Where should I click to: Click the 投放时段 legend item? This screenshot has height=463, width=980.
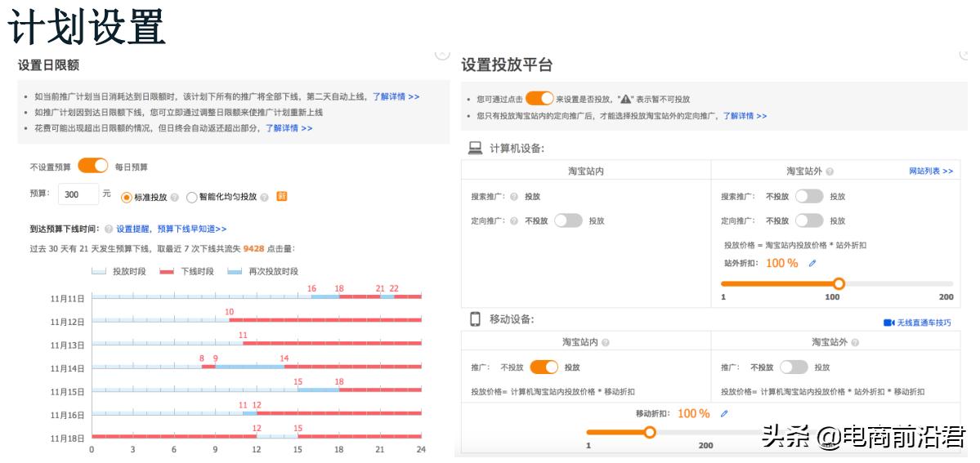[119, 272]
